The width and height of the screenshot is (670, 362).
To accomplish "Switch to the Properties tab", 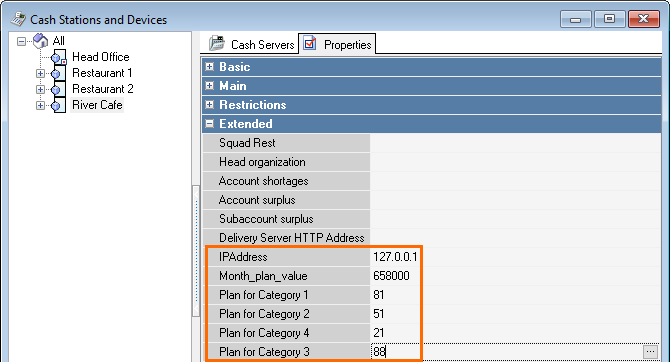I will pos(337,44).
